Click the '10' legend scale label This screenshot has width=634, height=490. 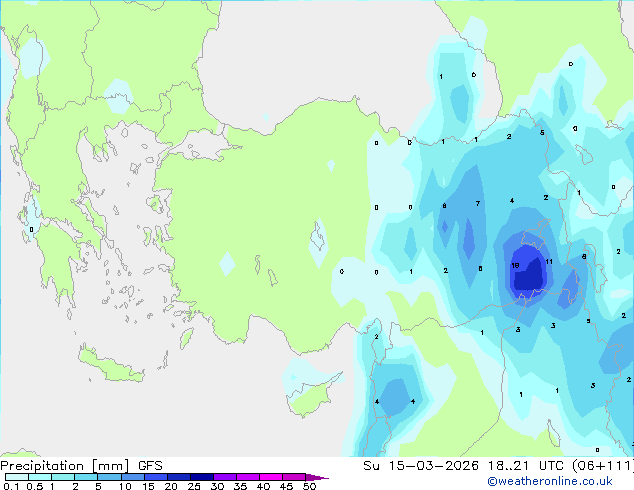pos(125,486)
